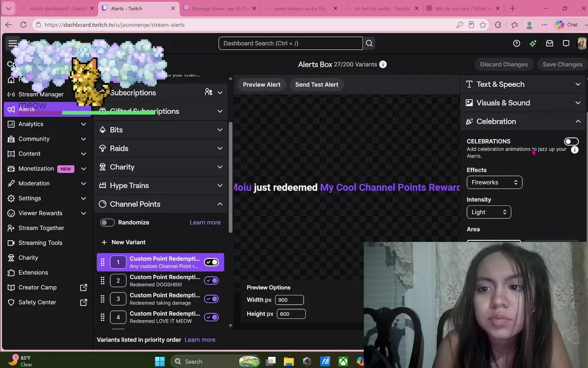This screenshot has height=368, width=588.
Task: Expand the Subscriptions section chevron
Action: pos(220,93)
